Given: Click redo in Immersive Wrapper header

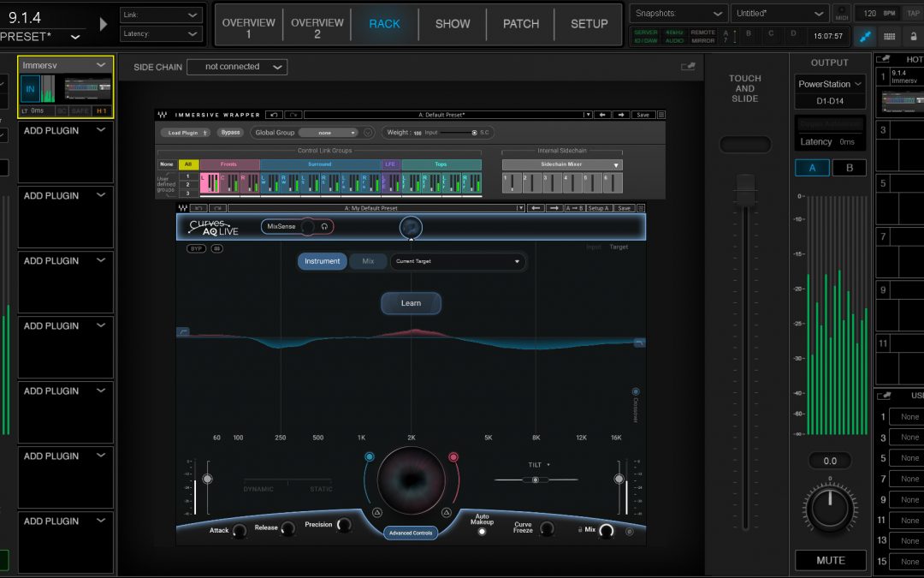Looking at the screenshot, I should pyautogui.click(x=293, y=115).
